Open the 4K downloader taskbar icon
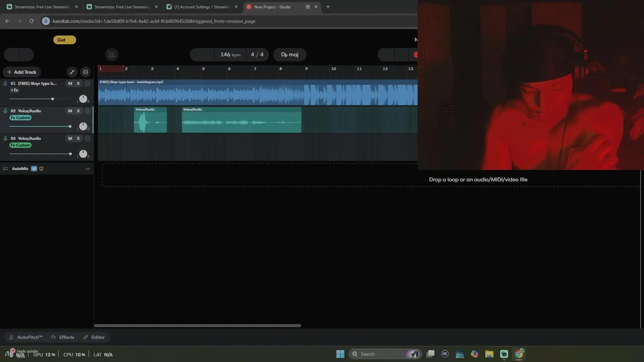Viewport: 644px width, 362px height. click(x=445, y=354)
